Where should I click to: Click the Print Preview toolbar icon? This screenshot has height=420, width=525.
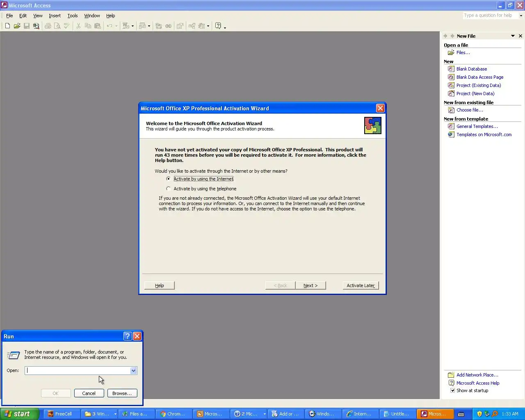coord(57,26)
